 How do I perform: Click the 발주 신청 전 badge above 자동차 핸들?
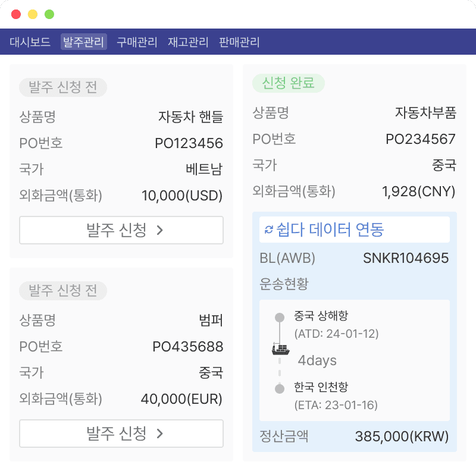(63, 88)
